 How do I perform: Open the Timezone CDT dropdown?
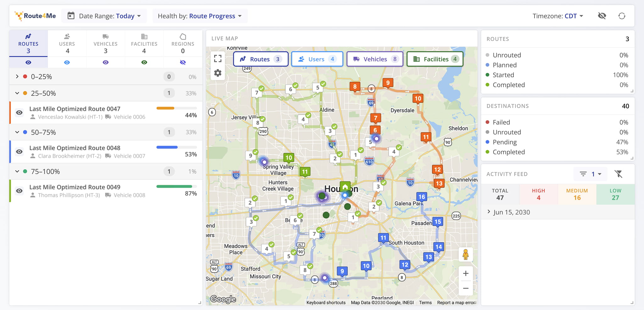(x=558, y=16)
